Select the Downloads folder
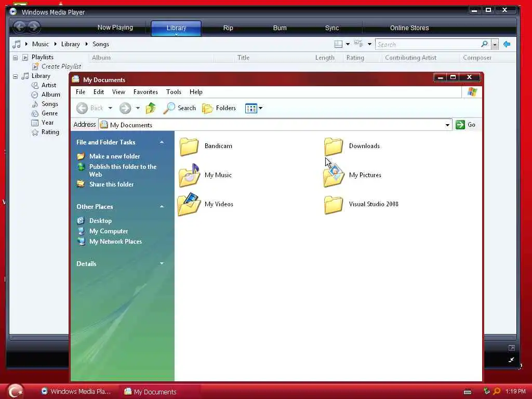The width and height of the screenshot is (532, 399). pyautogui.click(x=352, y=146)
